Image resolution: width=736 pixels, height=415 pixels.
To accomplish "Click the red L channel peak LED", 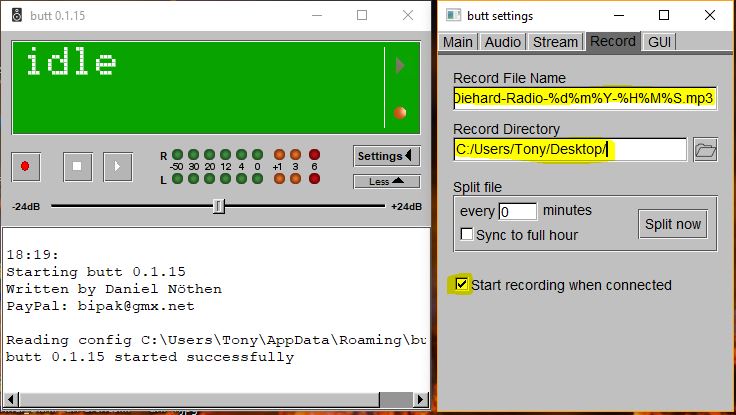I will click(314, 179).
